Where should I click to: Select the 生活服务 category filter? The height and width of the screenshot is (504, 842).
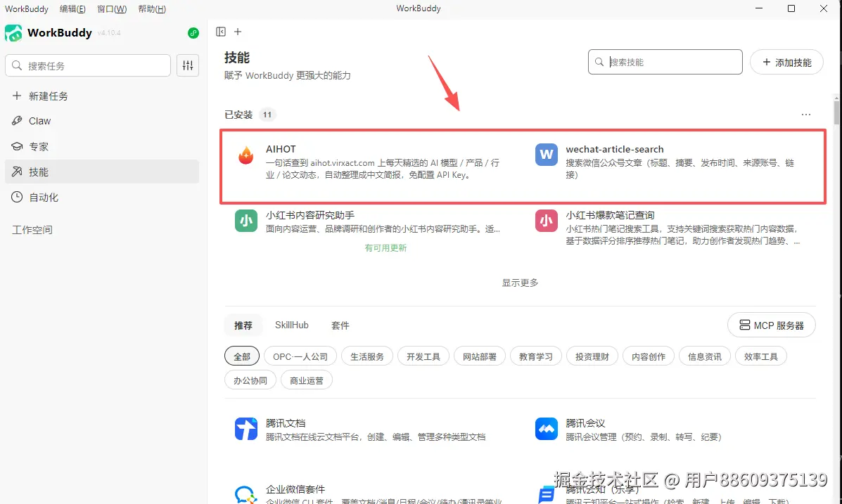pos(367,356)
